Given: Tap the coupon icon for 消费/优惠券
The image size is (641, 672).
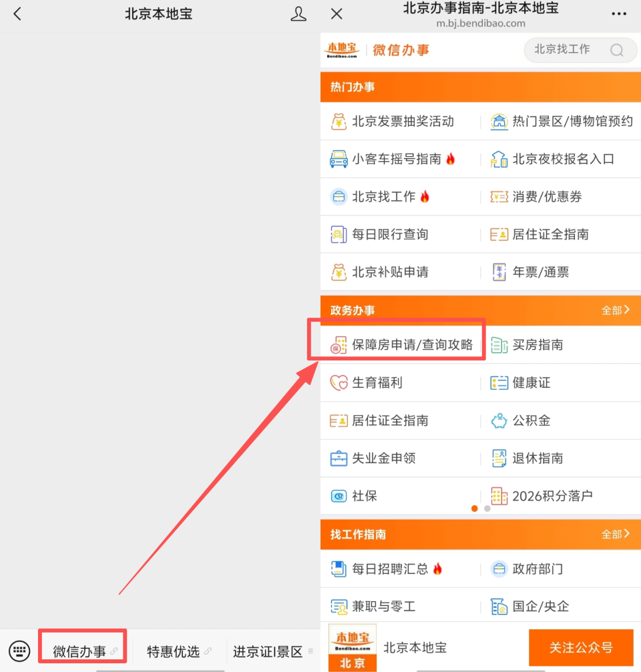Looking at the screenshot, I should (x=499, y=197).
